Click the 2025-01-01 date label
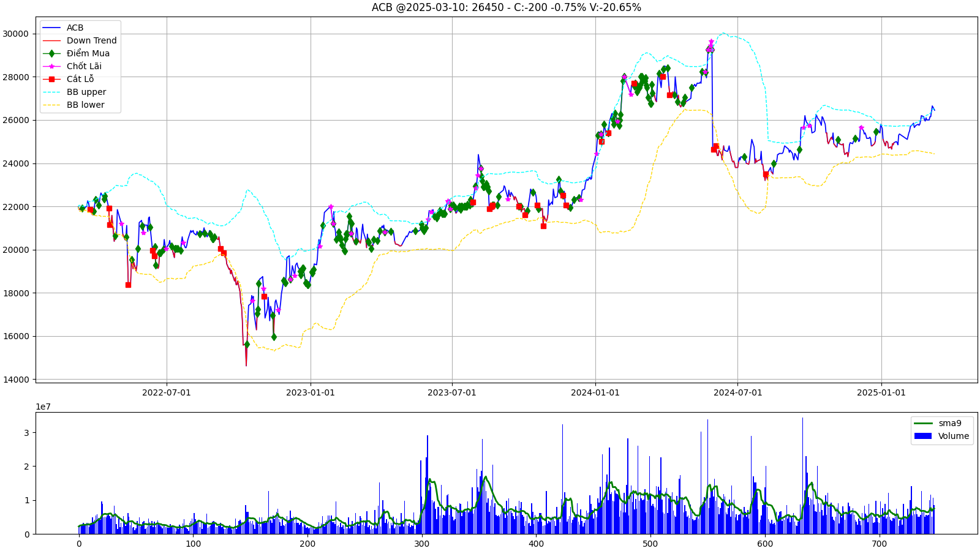980x551 pixels. (x=881, y=392)
